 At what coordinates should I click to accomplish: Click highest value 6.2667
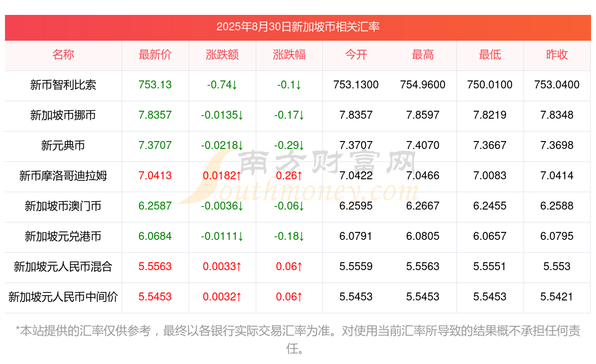click(423, 206)
